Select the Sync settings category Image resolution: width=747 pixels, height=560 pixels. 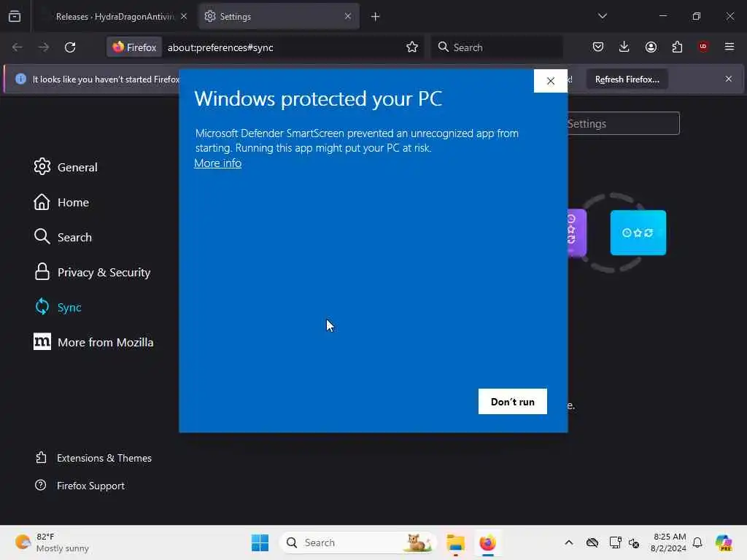coord(58,307)
